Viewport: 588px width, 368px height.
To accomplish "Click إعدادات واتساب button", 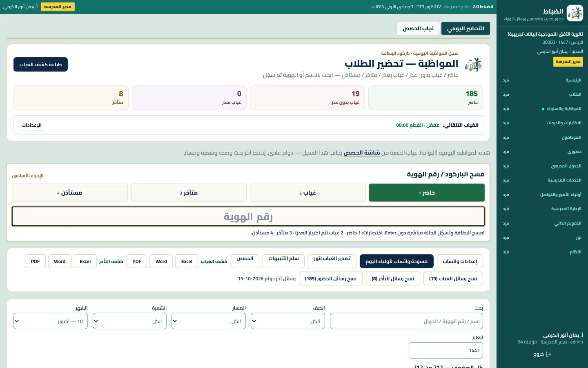I will (460, 261).
